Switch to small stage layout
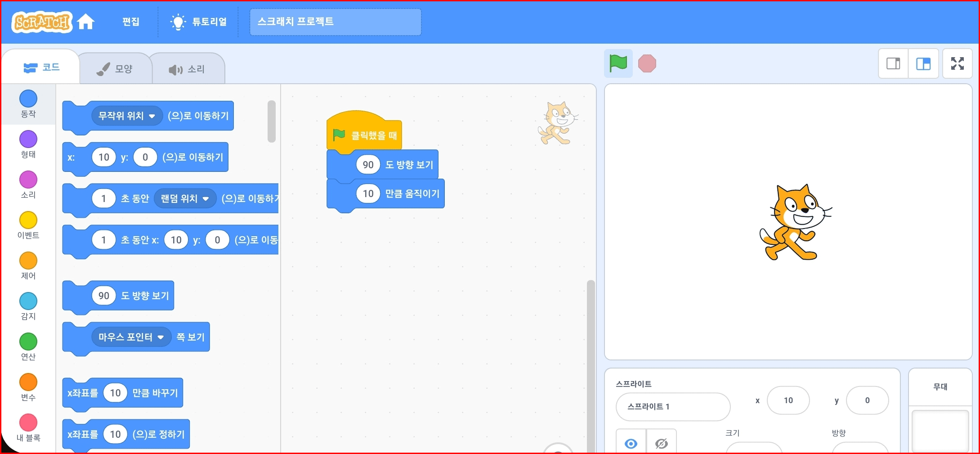This screenshot has width=980, height=454. click(x=893, y=63)
